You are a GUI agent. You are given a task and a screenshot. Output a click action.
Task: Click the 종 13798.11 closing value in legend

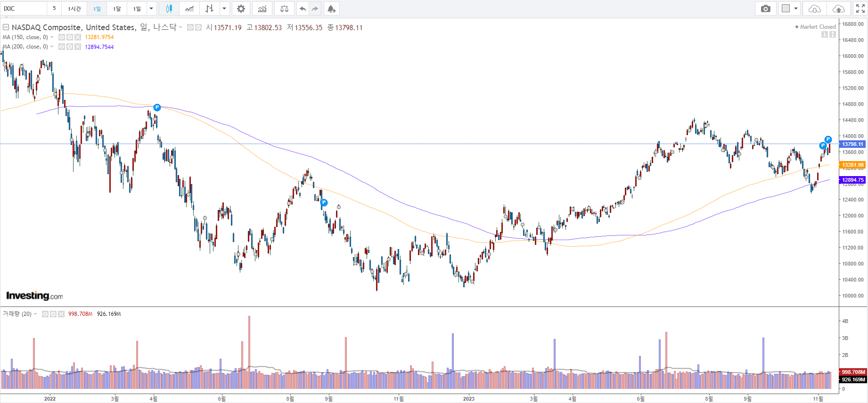click(x=345, y=27)
